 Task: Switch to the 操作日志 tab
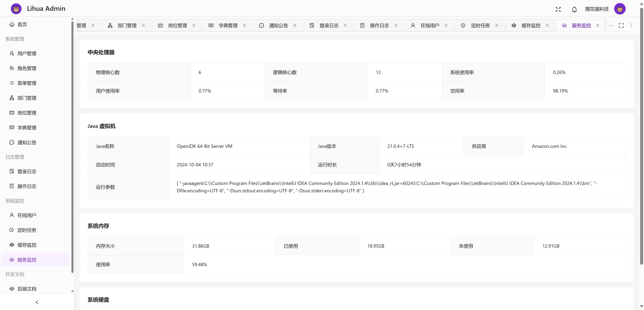pyautogui.click(x=380, y=25)
